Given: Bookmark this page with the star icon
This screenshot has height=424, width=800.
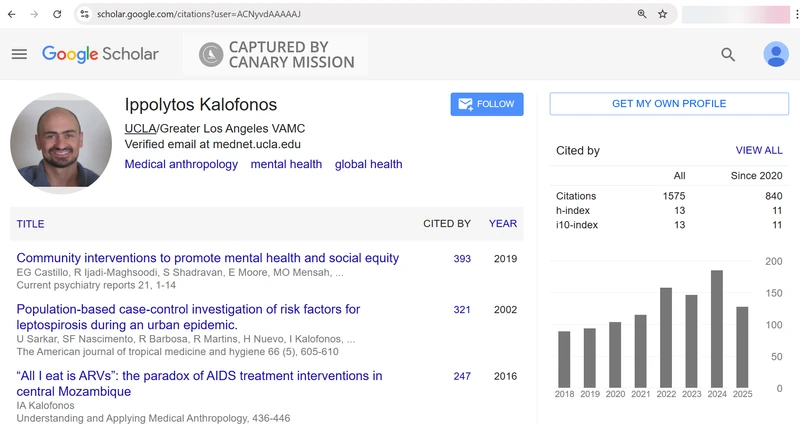Looking at the screenshot, I should (662, 14).
